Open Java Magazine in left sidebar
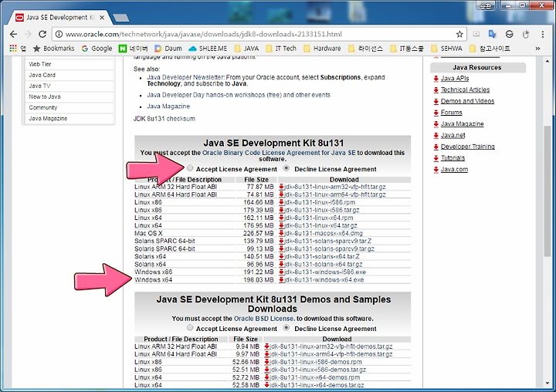 48,118
